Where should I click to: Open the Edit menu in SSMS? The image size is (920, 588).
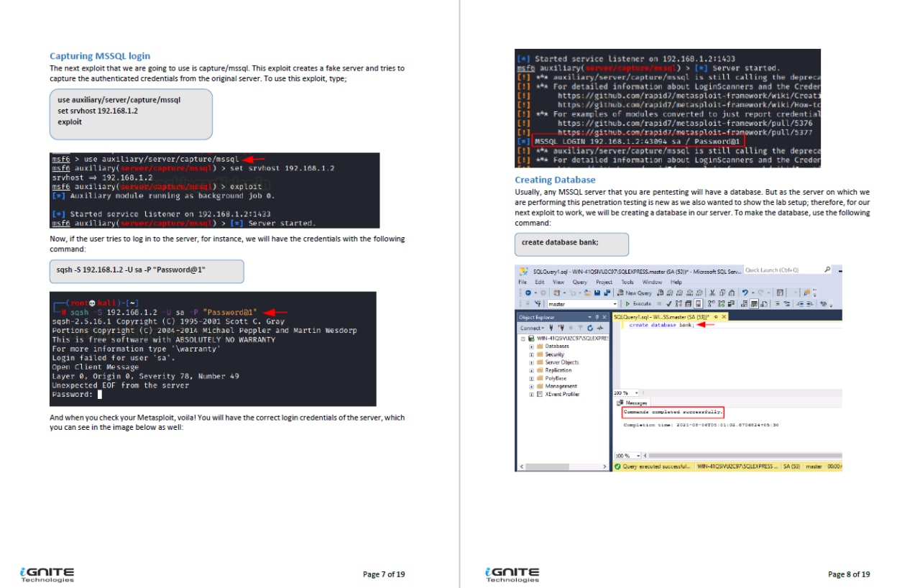point(540,282)
